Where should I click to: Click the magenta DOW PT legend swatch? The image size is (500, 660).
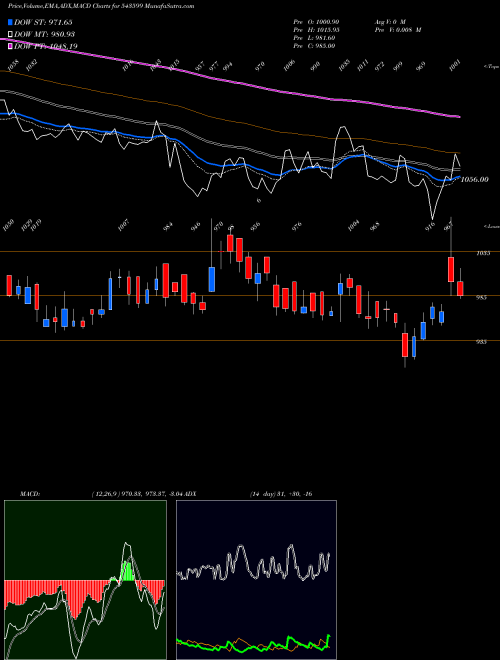click(10, 46)
